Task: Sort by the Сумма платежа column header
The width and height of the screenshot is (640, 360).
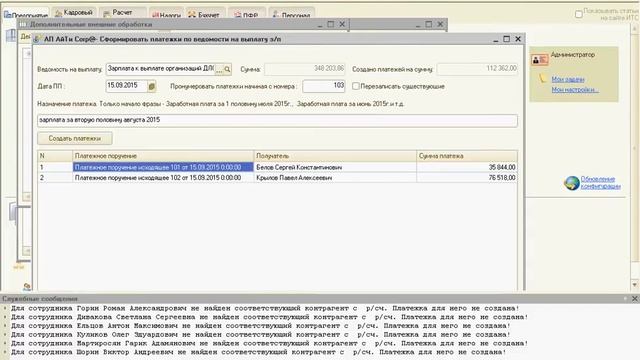Action: coord(467,156)
